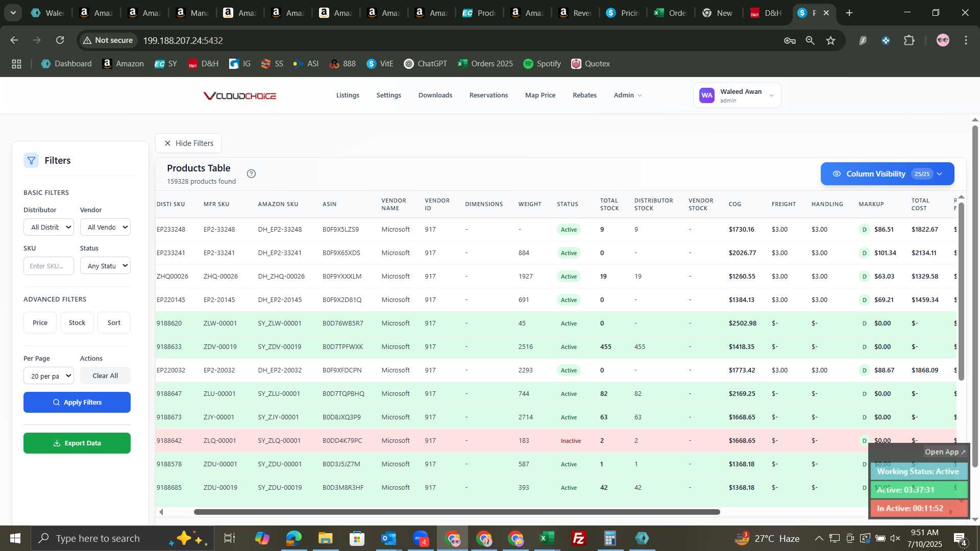
Task: Bookmark this page with the star icon
Action: tap(831, 40)
